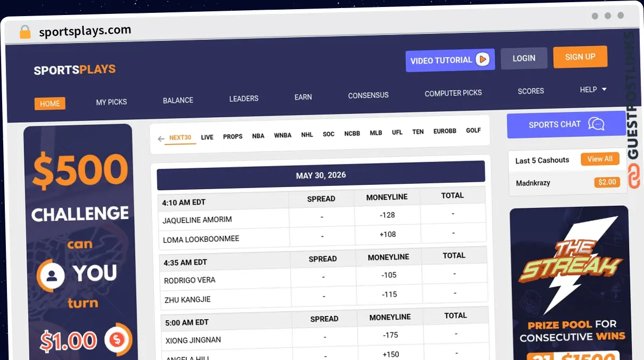Screen dimensions: 644x360
Task: Click View All for Last 5 Cashouts
Action: coord(600,159)
